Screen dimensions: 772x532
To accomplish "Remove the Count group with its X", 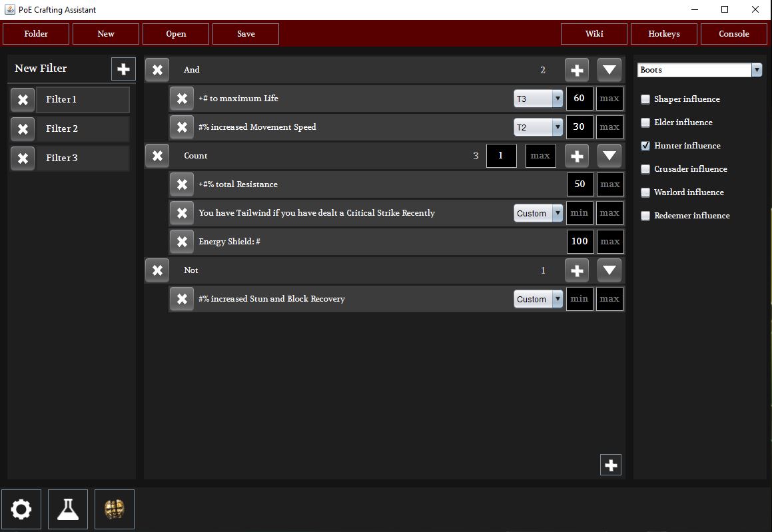I will point(157,156).
